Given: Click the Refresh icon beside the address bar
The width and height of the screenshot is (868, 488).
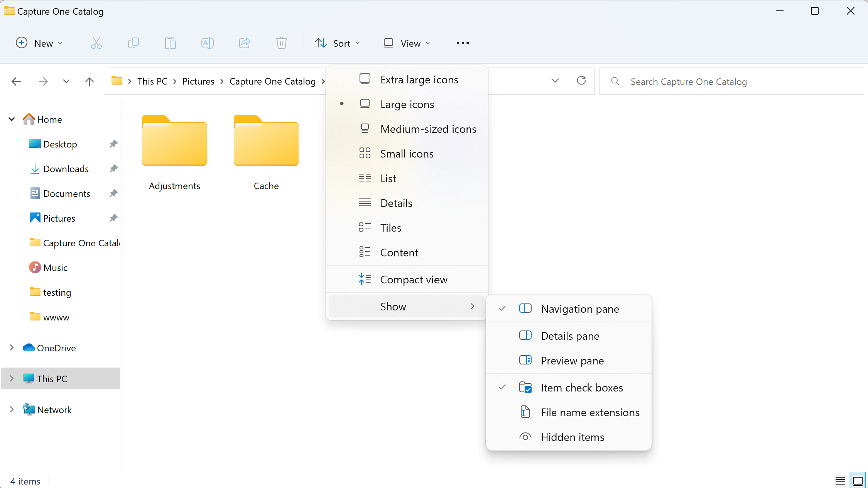Looking at the screenshot, I should tap(581, 81).
